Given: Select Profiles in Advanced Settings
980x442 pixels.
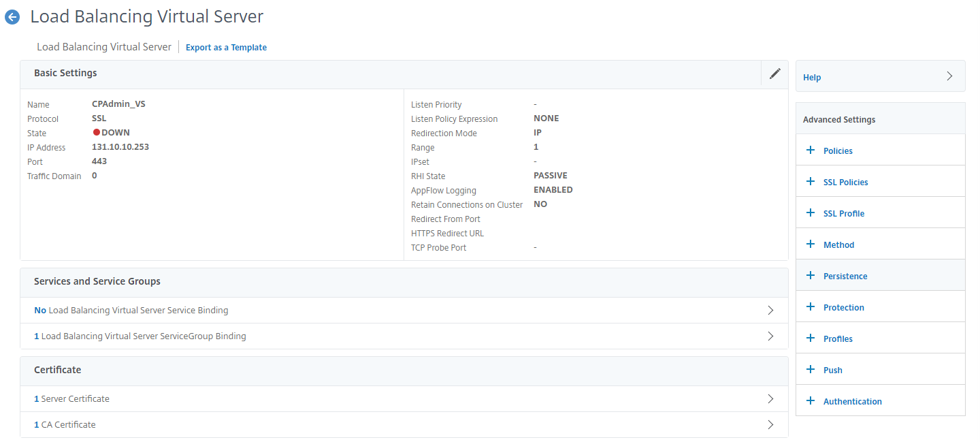Looking at the screenshot, I should pos(838,339).
